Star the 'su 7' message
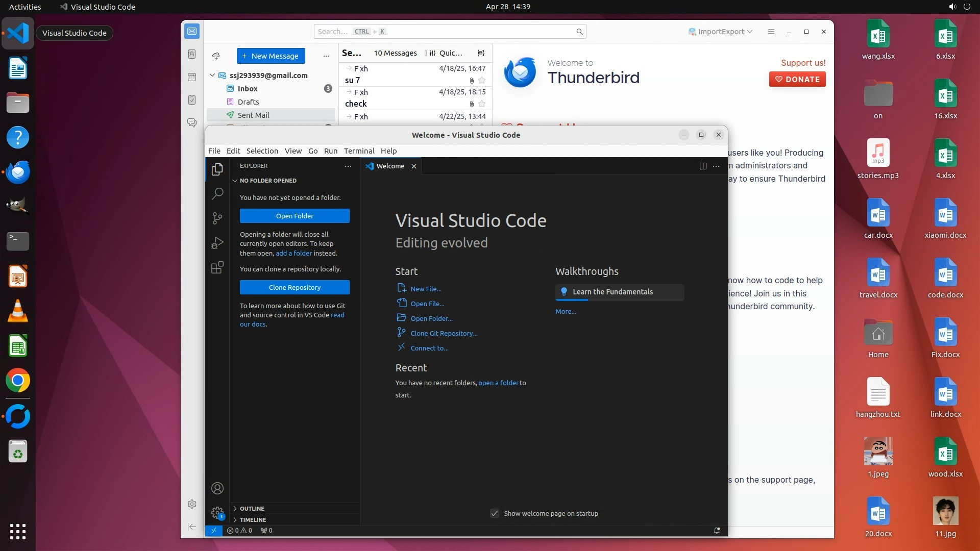Screen dimensions: 980x551 tap(482, 81)
